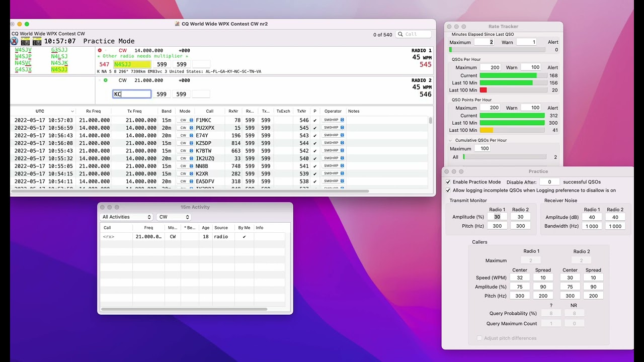Click the red transmit indicator on Radio 1
Screen dimensions: 644x362
click(100, 50)
